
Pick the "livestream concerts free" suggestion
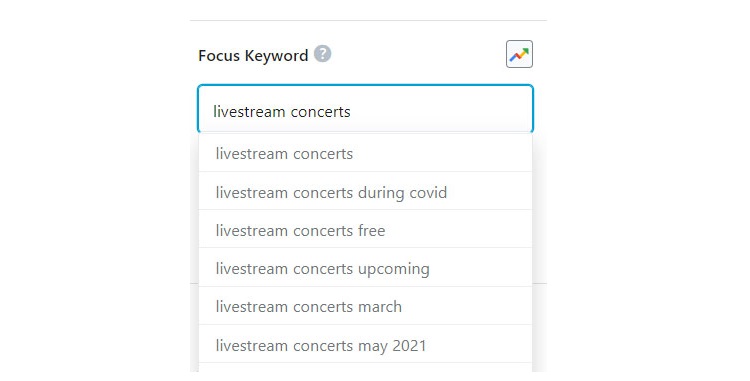pyautogui.click(x=365, y=229)
